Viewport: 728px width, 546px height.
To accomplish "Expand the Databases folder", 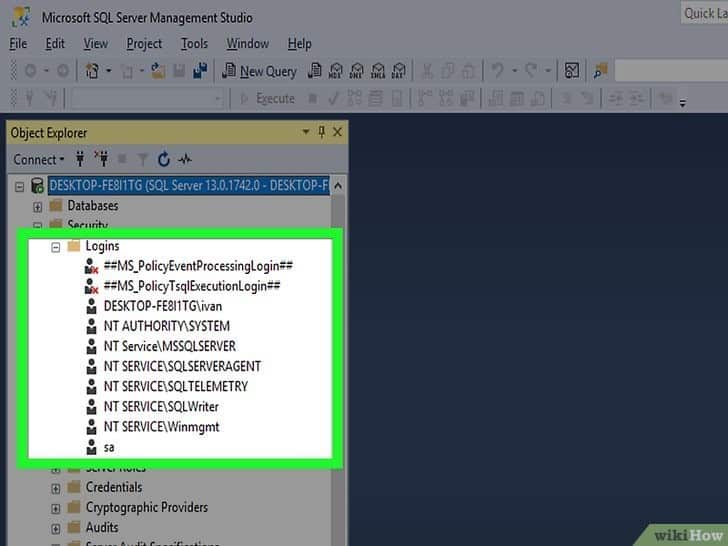I will pos(38,207).
